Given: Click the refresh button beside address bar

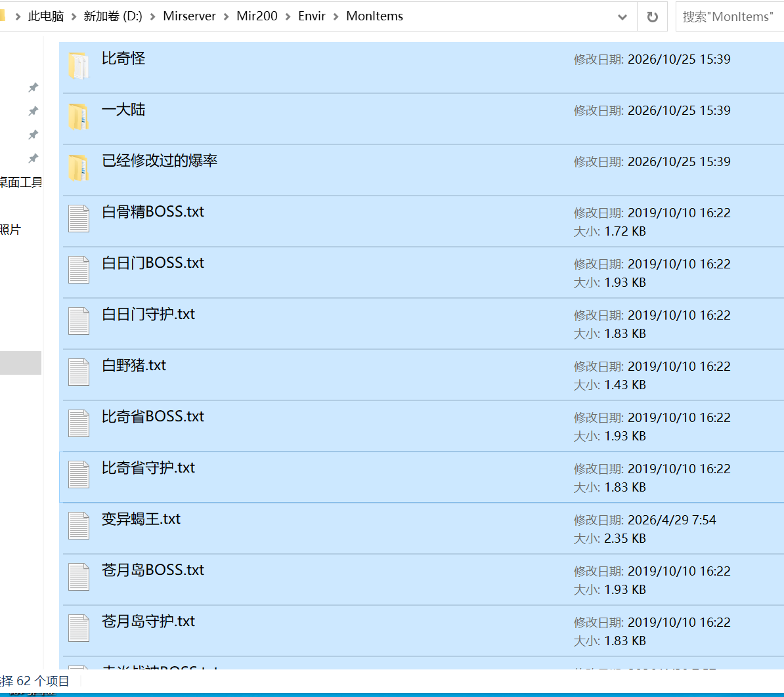Looking at the screenshot, I should [652, 17].
